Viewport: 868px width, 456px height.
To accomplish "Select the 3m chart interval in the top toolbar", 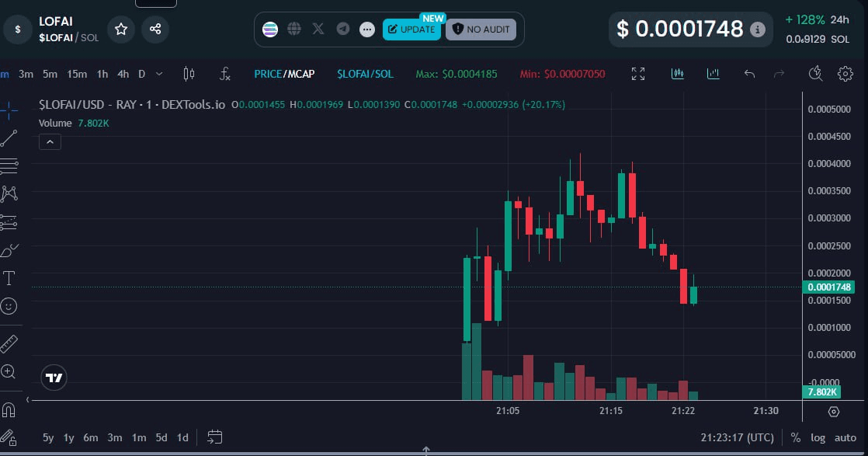I will (26, 74).
